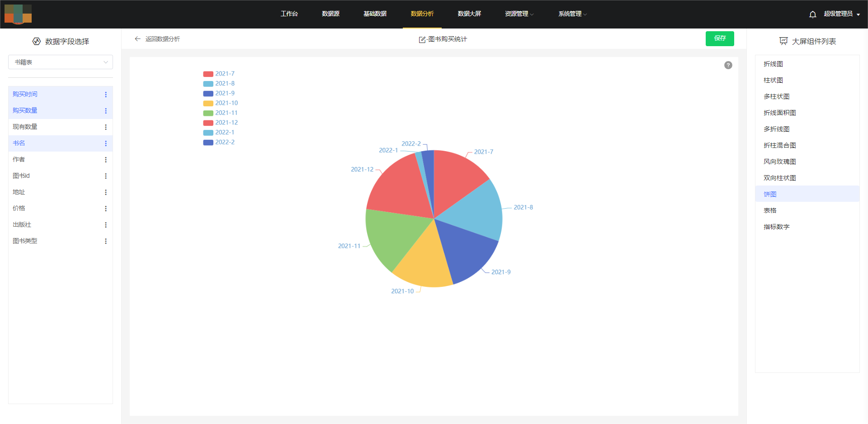Go to 基础数据 tab
The image size is (868, 424).
375,14
